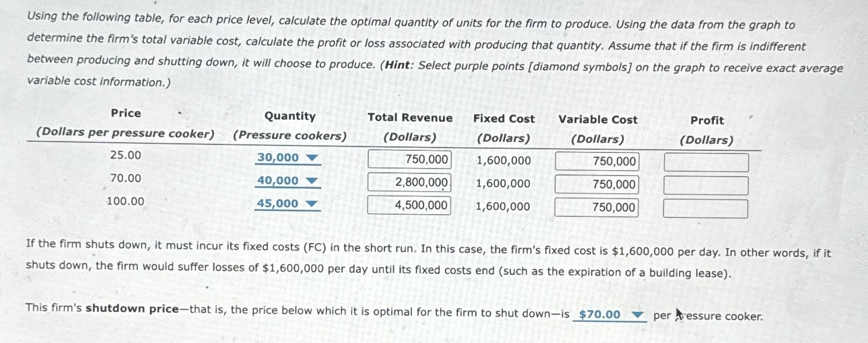This screenshot has height=343, width=868.
Task: Click the 30,000 quantity selection
Action: (278, 157)
